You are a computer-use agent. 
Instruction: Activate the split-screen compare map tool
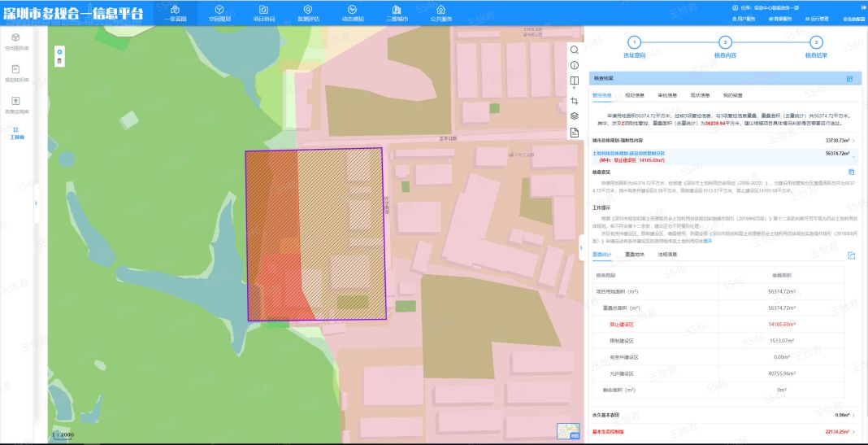pos(574,81)
